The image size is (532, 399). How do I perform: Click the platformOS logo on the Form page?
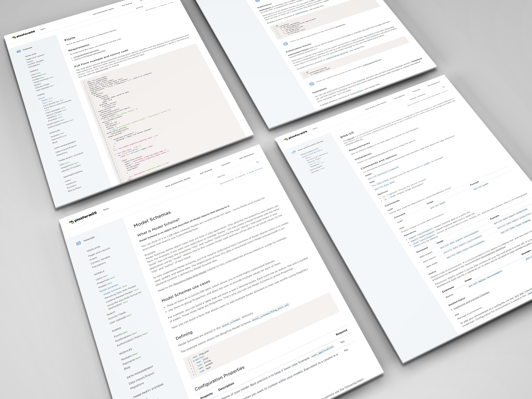(24, 34)
